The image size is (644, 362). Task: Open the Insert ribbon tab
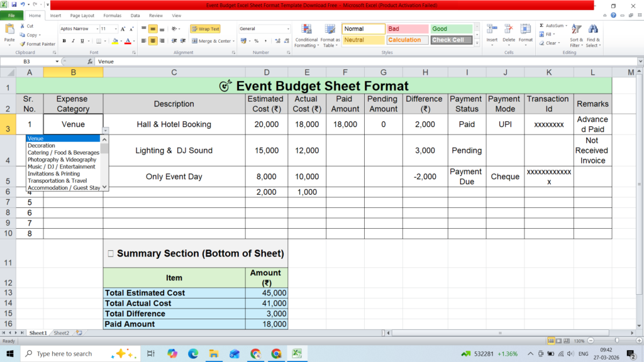(55, 16)
